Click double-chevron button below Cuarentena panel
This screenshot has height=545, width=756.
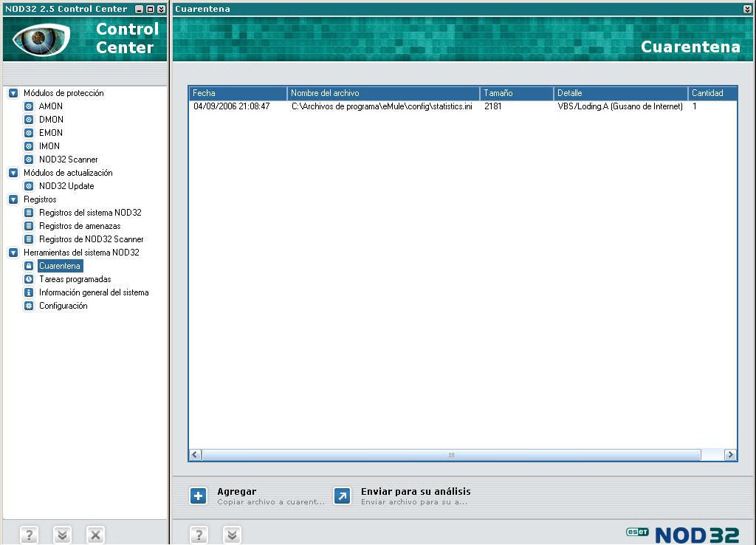click(x=232, y=535)
